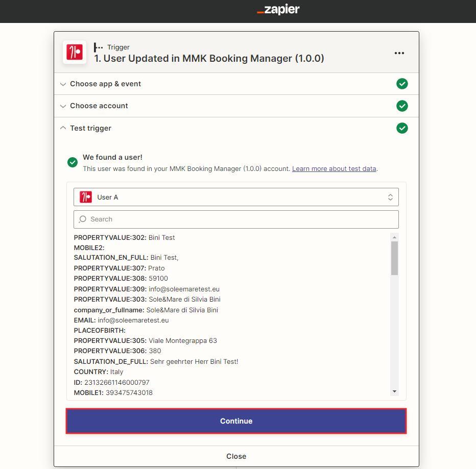Click the trigger title User Updated in MMK Booking Manager

(x=209, y=58)
